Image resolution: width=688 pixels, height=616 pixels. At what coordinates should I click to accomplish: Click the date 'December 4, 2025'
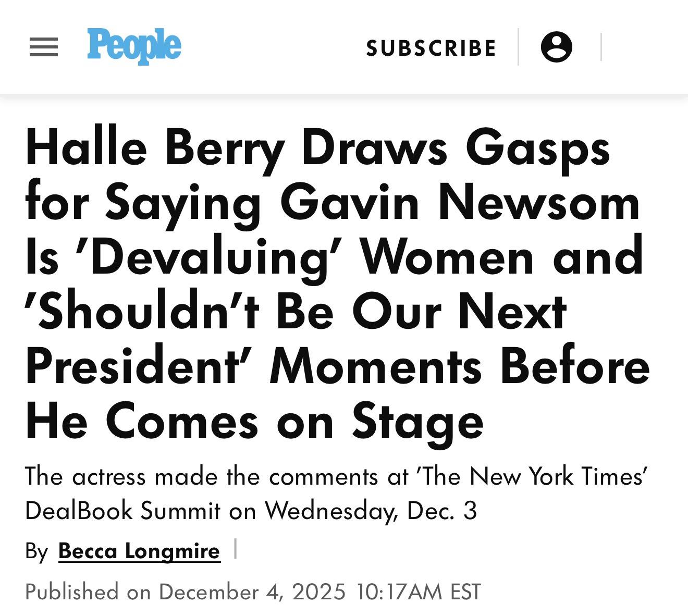[252, 592]
